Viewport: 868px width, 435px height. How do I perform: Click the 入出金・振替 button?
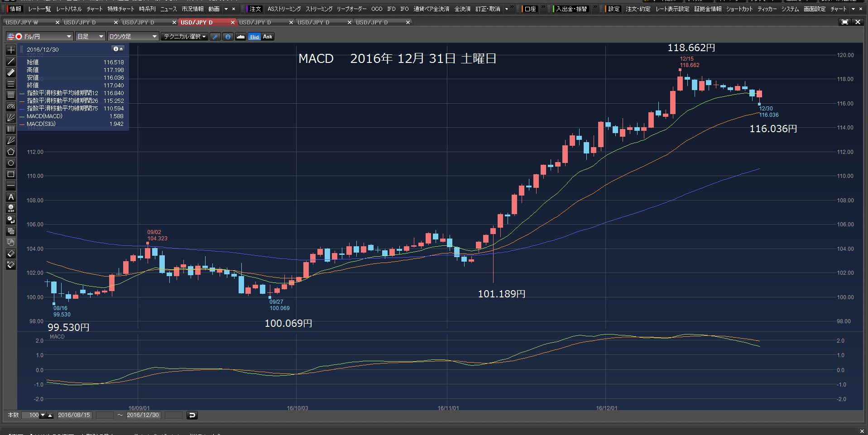(x=571, y=9)
